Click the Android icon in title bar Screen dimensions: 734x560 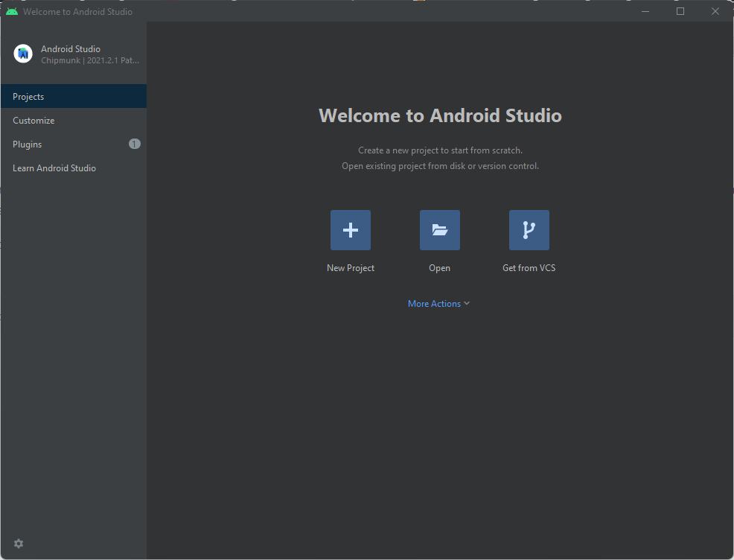point(12,12)
